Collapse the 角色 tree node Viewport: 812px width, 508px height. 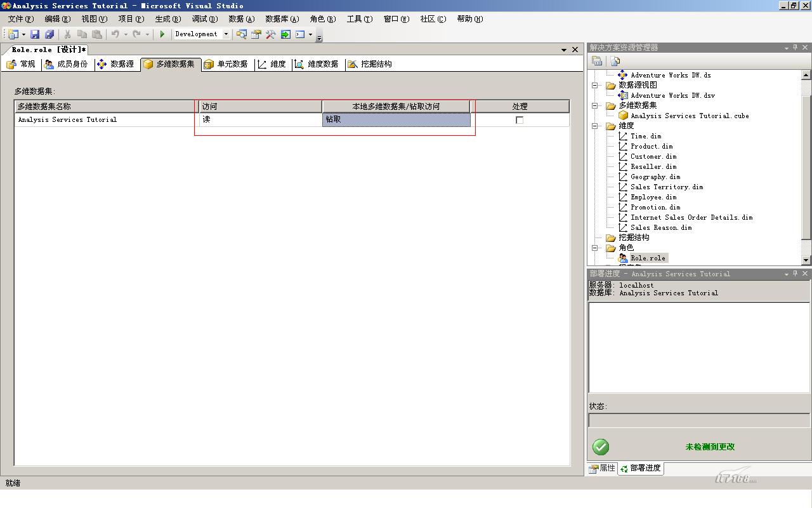595,248
